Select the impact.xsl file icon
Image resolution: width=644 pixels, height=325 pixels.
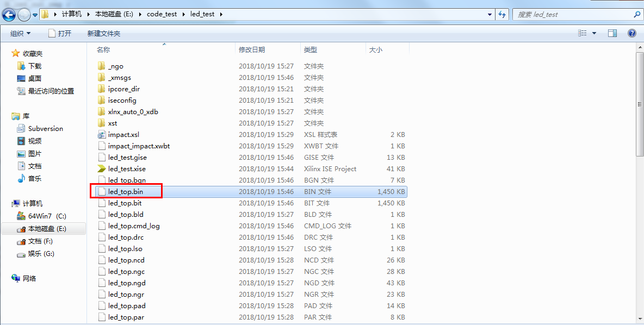[102, 134]
